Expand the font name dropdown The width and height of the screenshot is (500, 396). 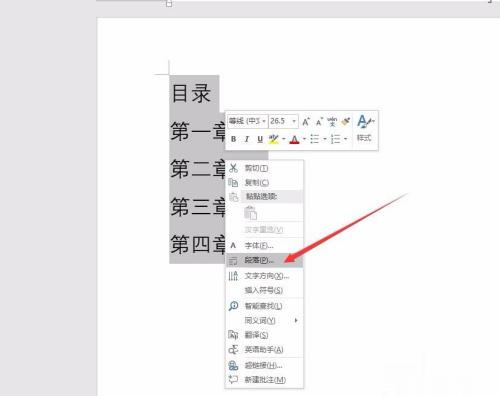264,121
